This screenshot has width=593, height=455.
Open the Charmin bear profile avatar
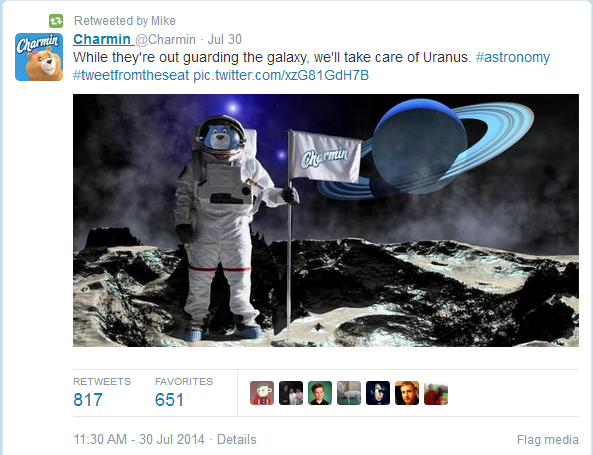[39, 57]
